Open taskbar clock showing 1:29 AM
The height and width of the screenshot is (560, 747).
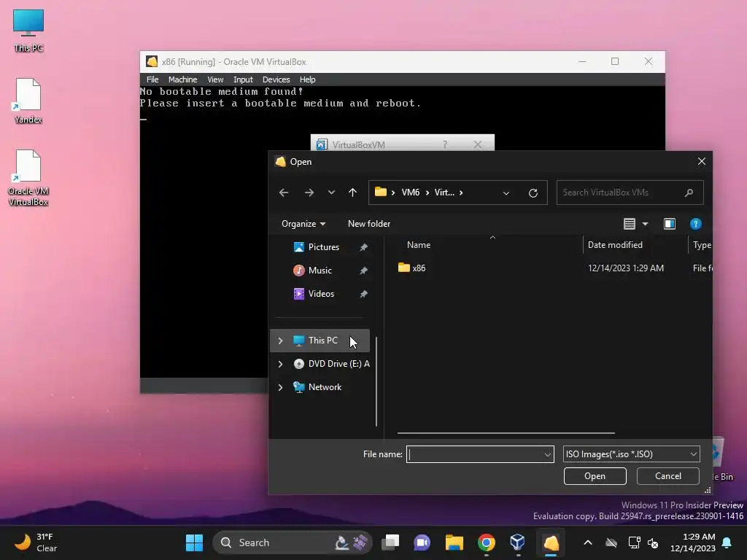(x=693, y=542)
